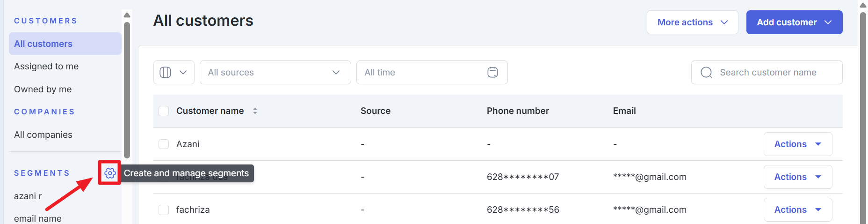Open the segments settings gear icon

110,173
